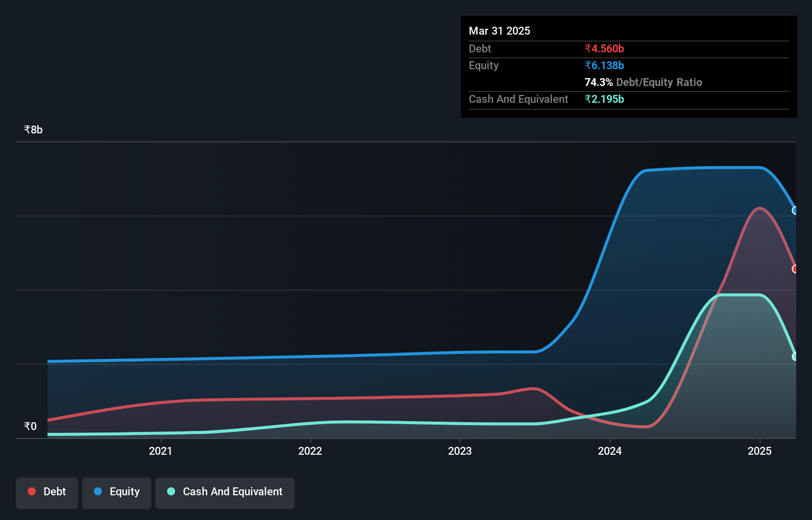Viewport: 812px width, 520px height.
Task: Toggle the Debt series legend button
Action: (47, 493)
